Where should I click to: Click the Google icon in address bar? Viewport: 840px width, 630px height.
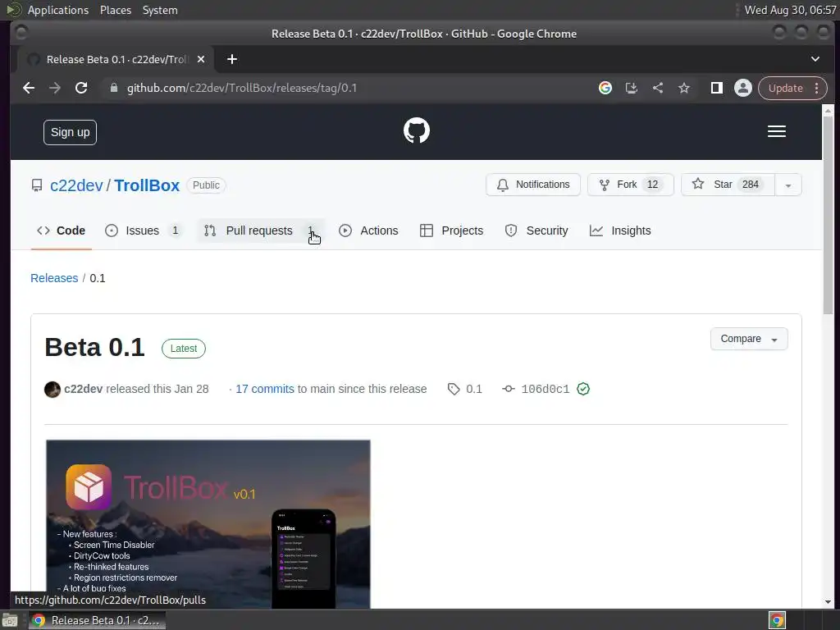click(x=605, y=88)
